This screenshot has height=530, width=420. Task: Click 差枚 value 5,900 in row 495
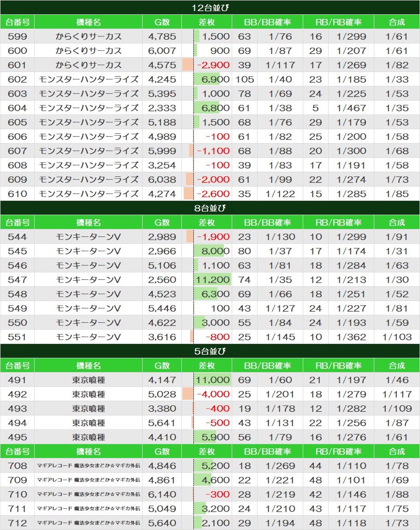[x=216, y=437]
